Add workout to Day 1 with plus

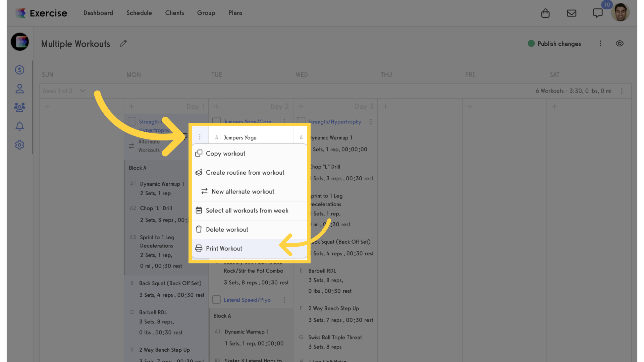(131, 106)
